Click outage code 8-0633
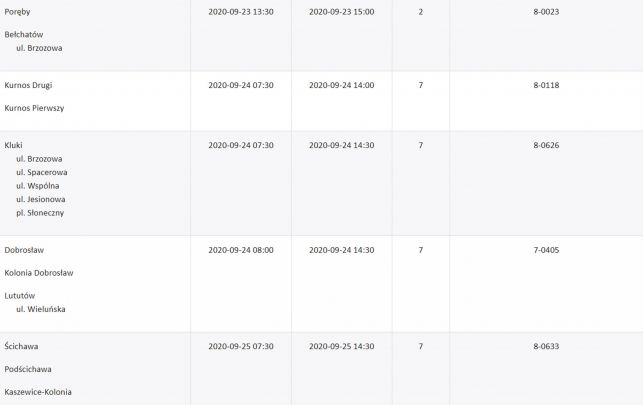 click(546, 346)
